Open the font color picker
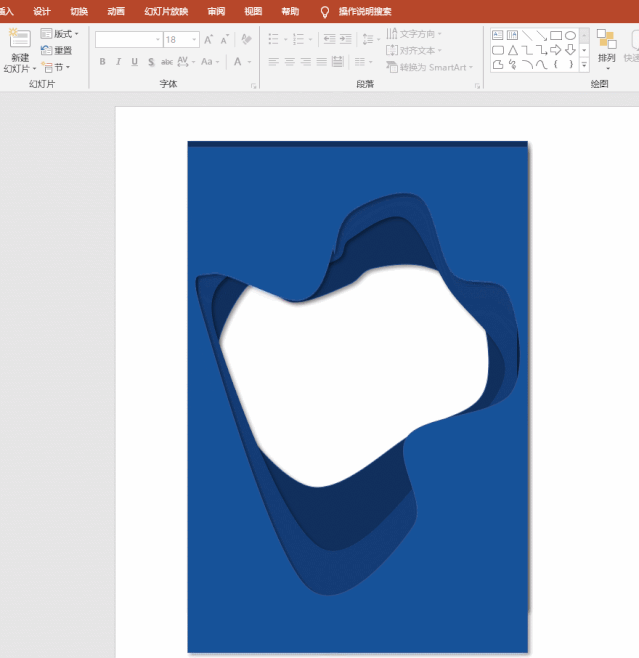639x658 pixels. pyautogui.click(x=239, y=62)
